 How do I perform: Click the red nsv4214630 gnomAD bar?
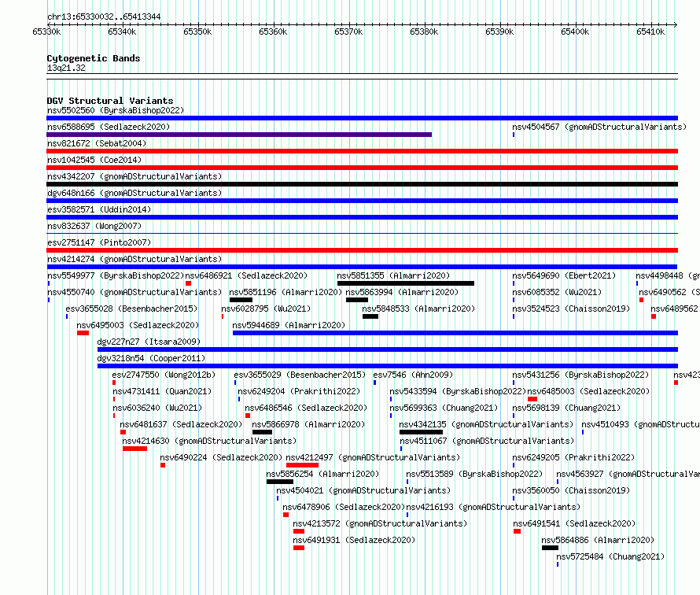[x=134, y=449]
